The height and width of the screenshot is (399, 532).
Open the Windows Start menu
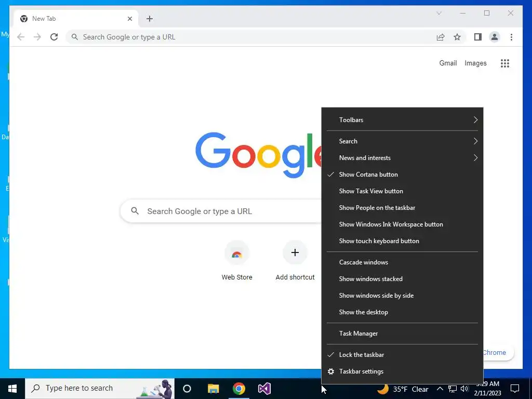[12, 389]
